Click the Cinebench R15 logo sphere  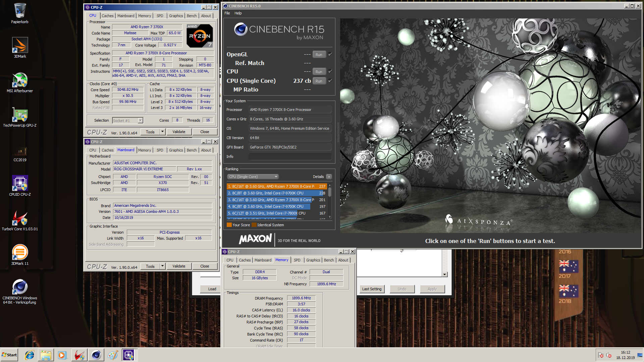pyautogui.click(x=240, y=29)
